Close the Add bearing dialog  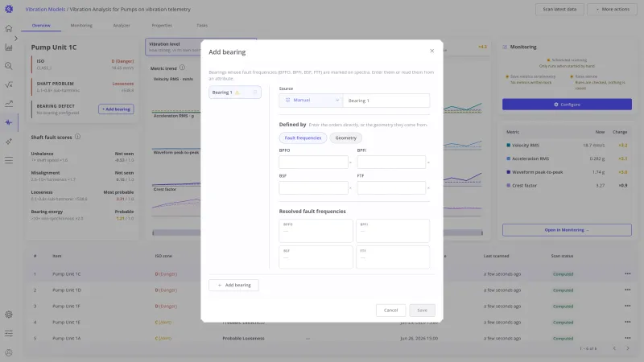431,51
